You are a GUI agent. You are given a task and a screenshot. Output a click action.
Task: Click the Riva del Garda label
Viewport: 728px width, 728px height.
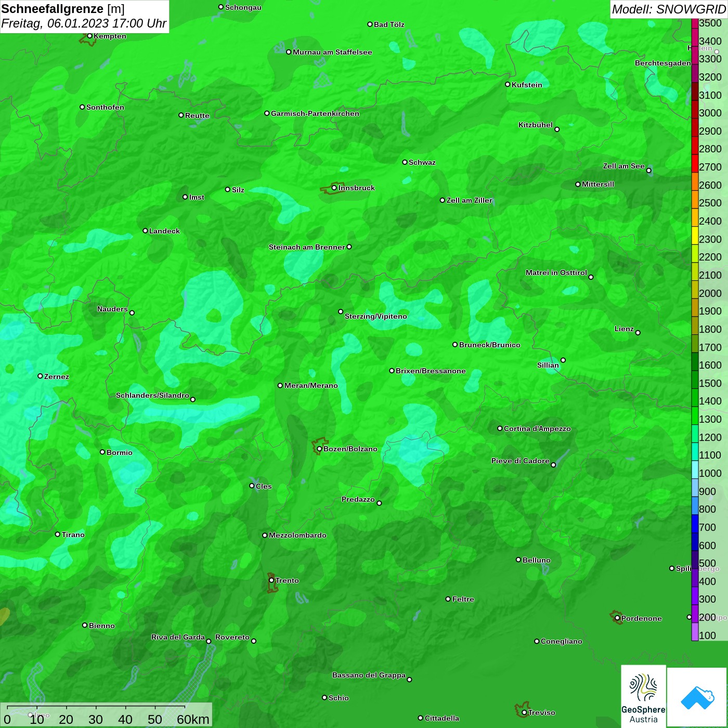point(178,637)
